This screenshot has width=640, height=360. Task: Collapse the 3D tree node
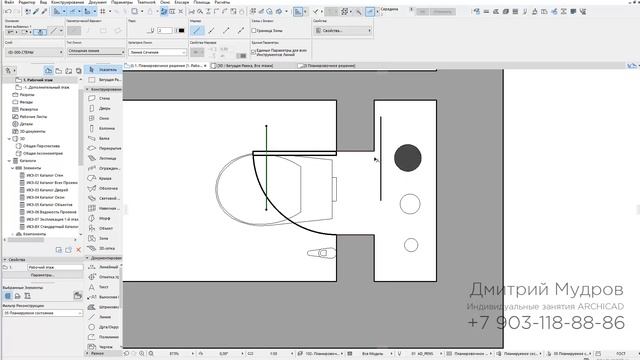pos(9,139)
